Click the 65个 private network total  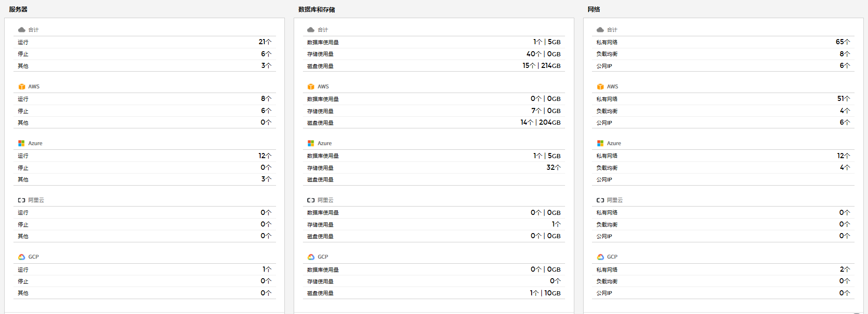click(x=842, y=42)
